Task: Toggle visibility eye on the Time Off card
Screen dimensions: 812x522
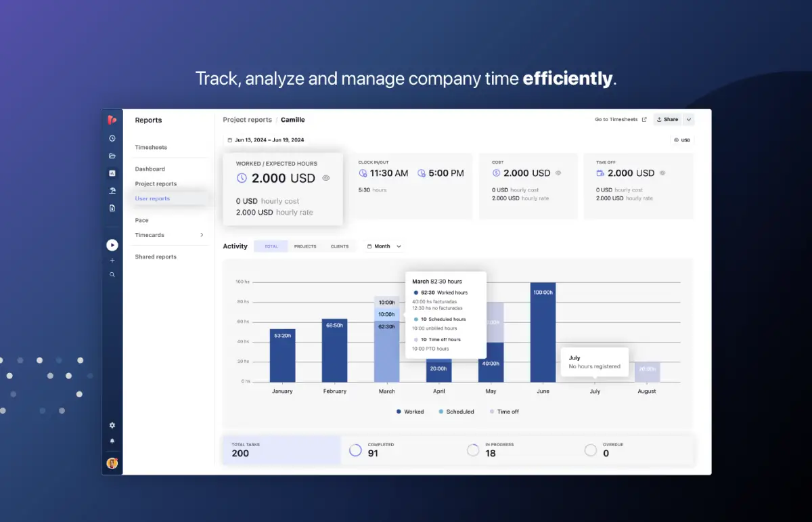Action: click(662, 173)
